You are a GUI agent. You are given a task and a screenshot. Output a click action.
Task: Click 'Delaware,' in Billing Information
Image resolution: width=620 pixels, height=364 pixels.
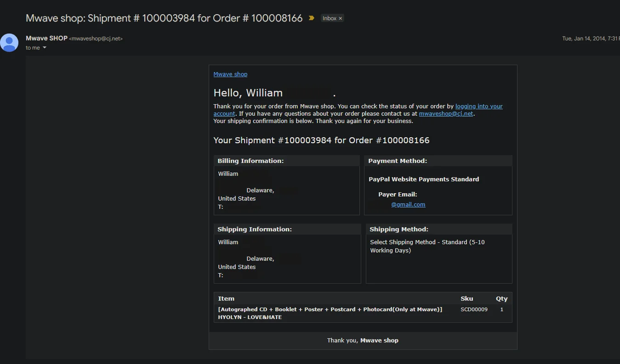click(260, 190)
